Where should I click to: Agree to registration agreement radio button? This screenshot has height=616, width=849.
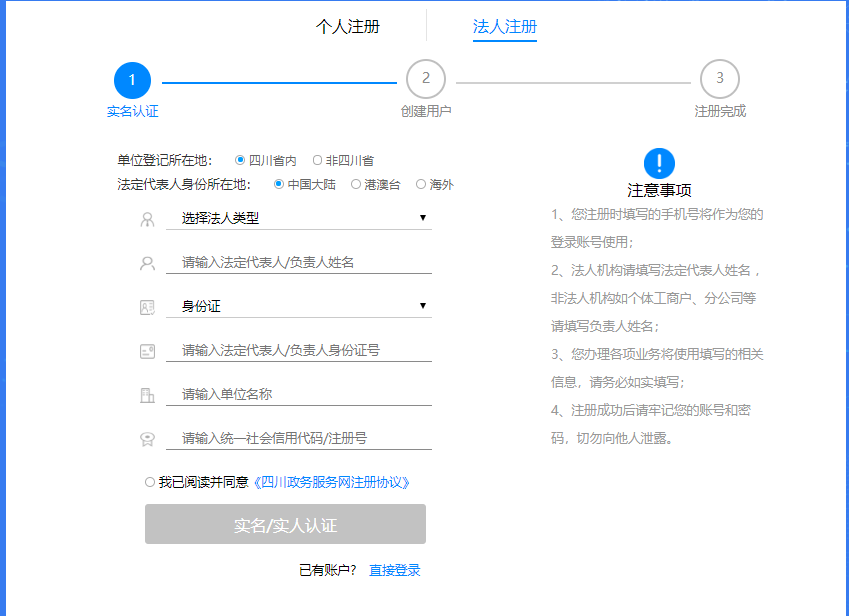click(150, 482)
